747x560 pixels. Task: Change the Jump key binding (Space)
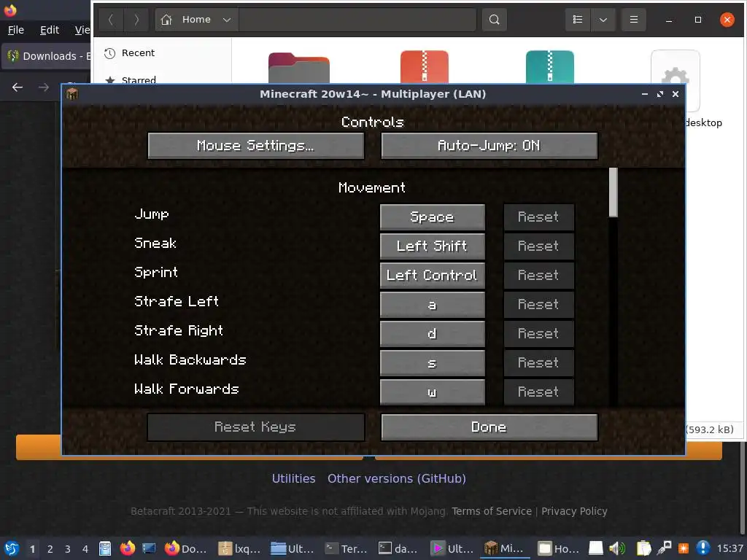tap(432, 217)
